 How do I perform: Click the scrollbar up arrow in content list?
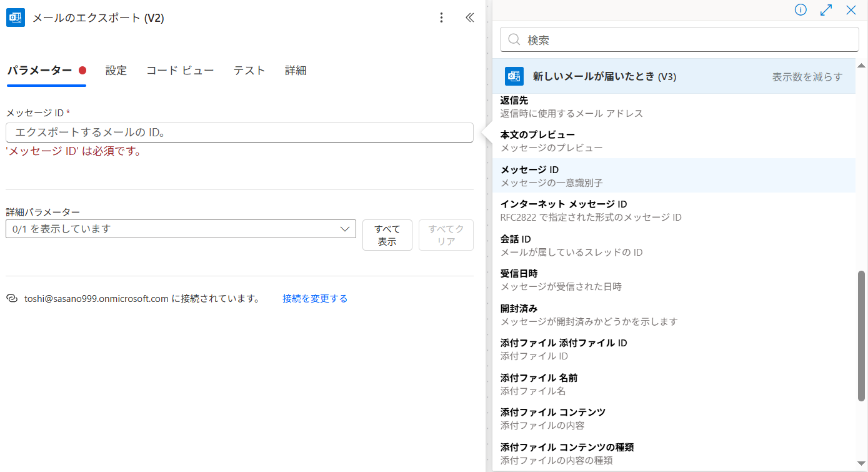click(x=861, y=65)
